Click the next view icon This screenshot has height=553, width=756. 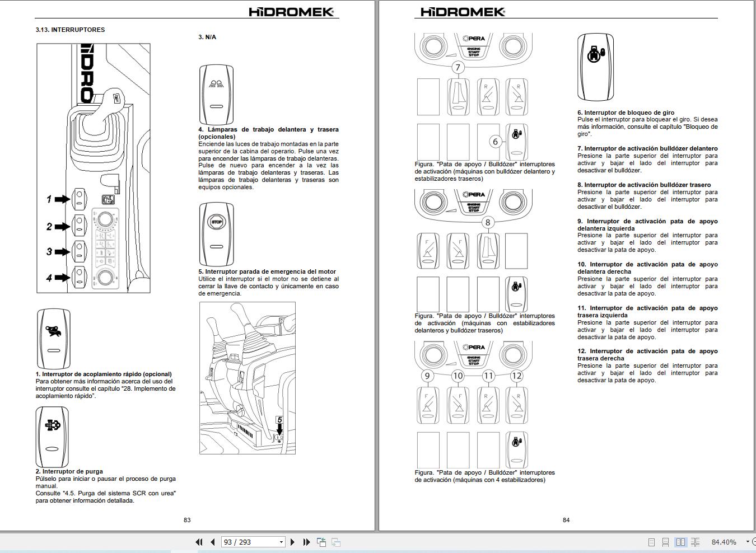click(336, 542)
